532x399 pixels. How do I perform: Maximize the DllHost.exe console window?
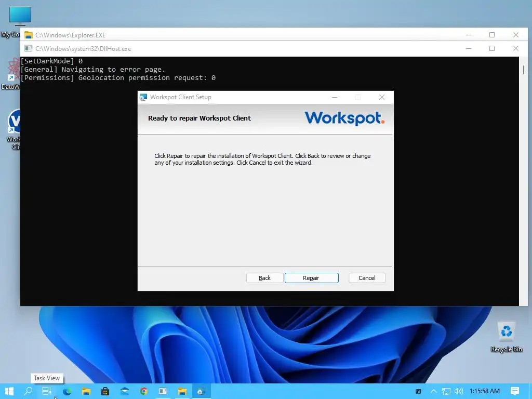[492, 48]
